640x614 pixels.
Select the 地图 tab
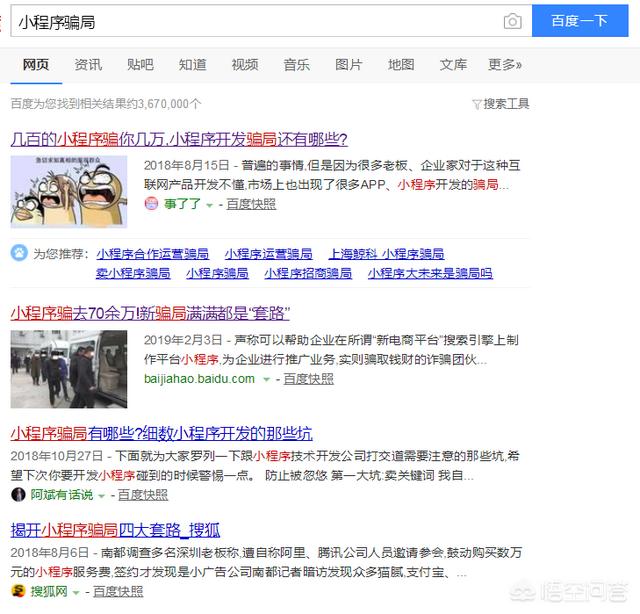click(x=401, y=65)
